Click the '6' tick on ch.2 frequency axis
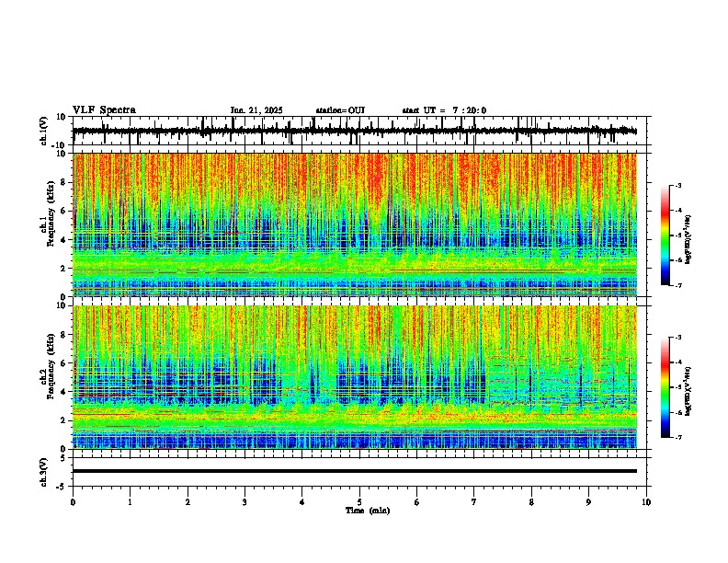This screenshot has width=728, height=563. tap(63, 363)
